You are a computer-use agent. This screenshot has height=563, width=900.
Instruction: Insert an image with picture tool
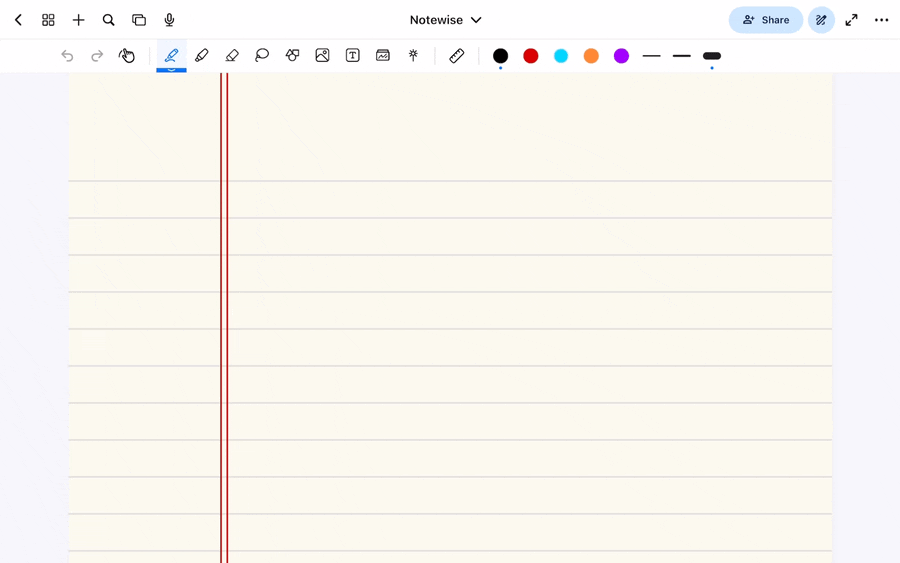point(323,55)
